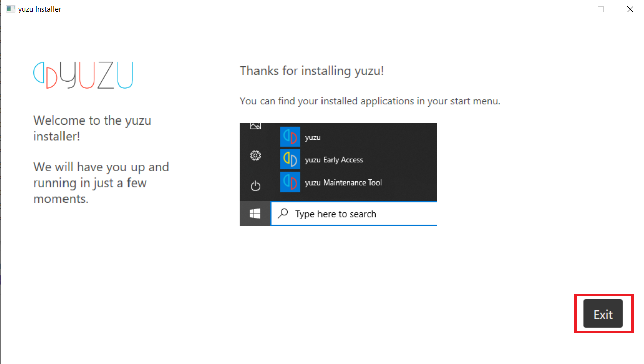
Task: Click the 'We will have you up and running' text
Action: click(x=101, y=183)
